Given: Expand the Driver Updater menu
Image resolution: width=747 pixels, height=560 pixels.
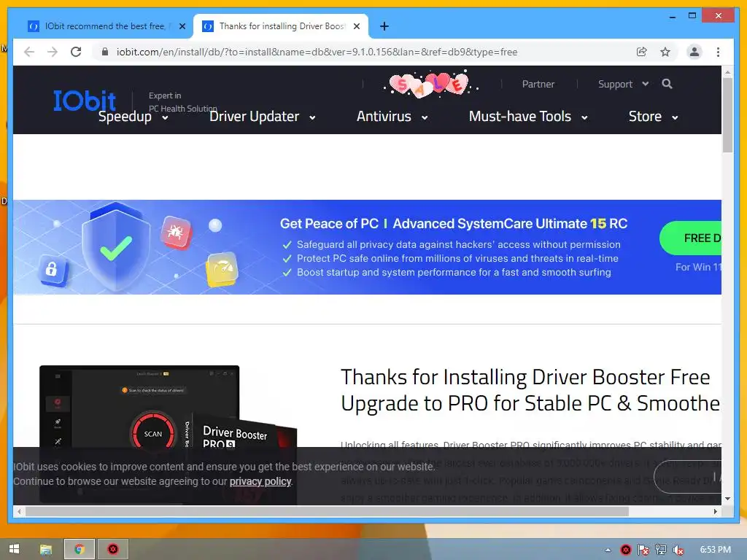Looking at the screenshot, I should [263, 117].
